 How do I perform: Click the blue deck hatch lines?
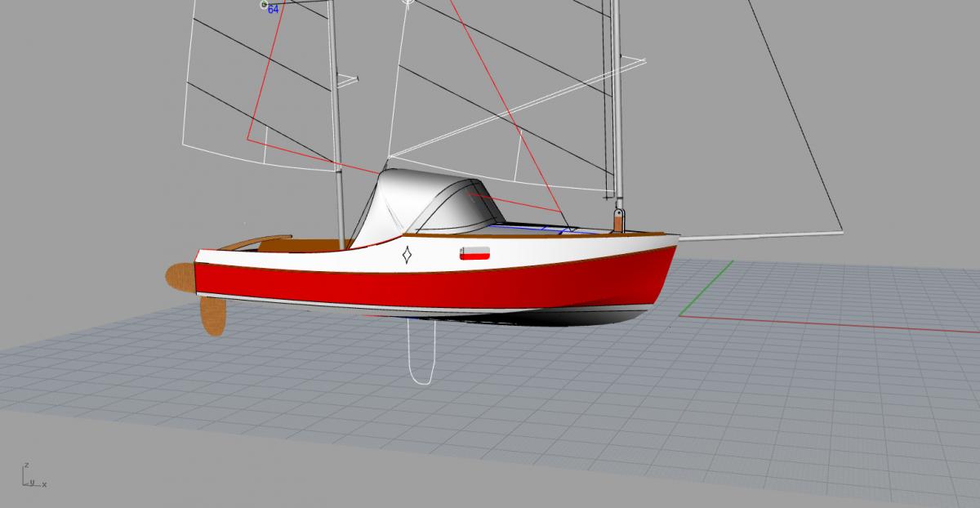click(x=543, y=229)
